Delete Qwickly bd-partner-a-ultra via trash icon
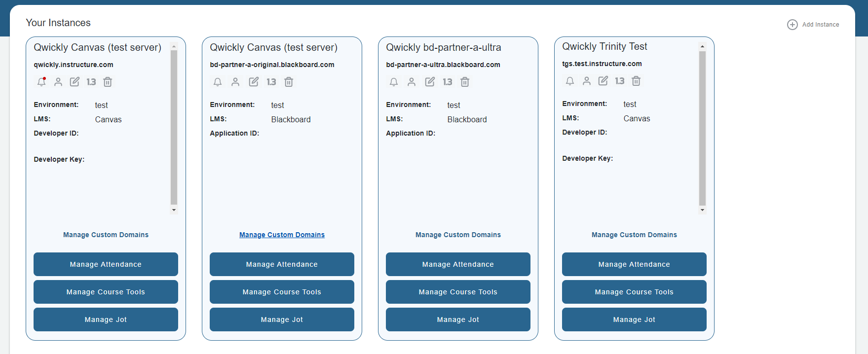The image size is (868, 354). tap(465, 82)
